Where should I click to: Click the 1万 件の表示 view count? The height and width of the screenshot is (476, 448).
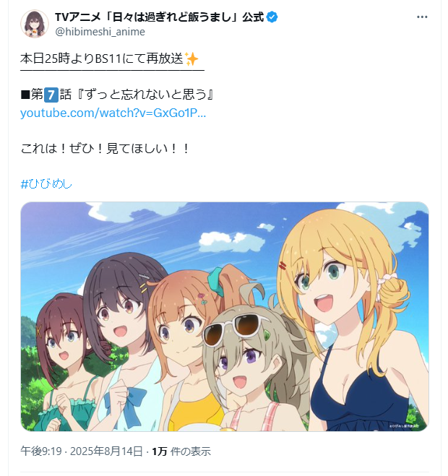tap(181, 451)
